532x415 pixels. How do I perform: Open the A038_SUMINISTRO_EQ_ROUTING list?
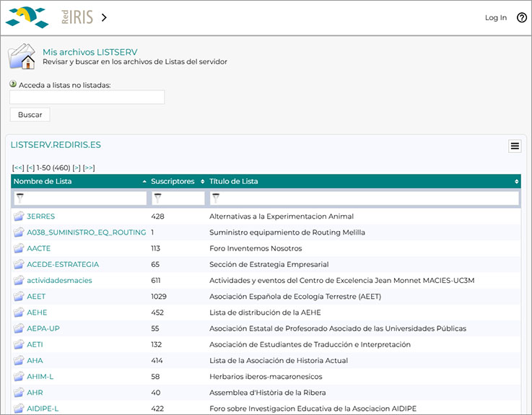pos(87,232)
